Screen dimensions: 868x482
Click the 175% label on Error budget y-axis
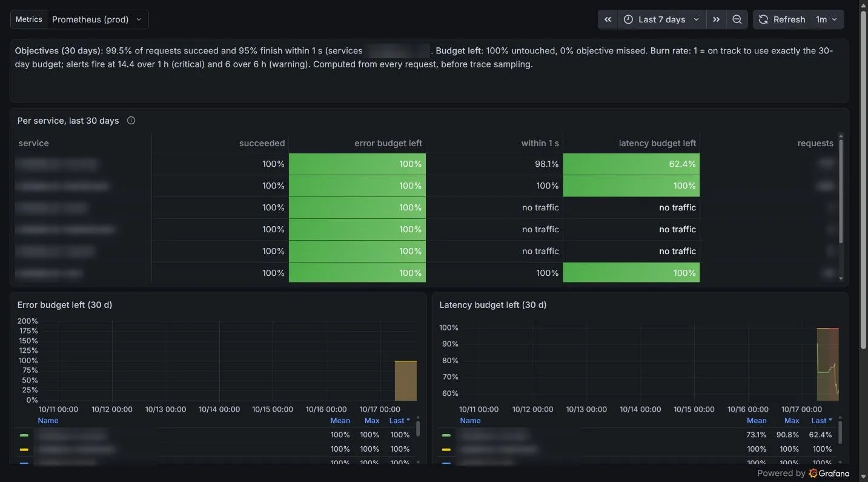tap(28, 331)
